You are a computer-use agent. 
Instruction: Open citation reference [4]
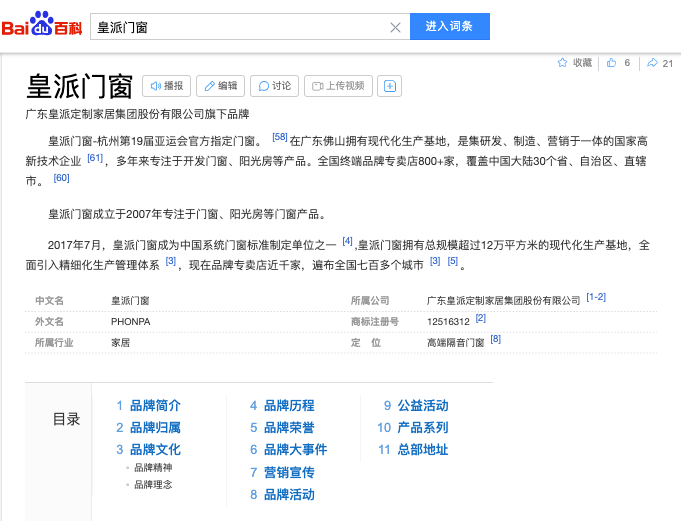point(347,241)
